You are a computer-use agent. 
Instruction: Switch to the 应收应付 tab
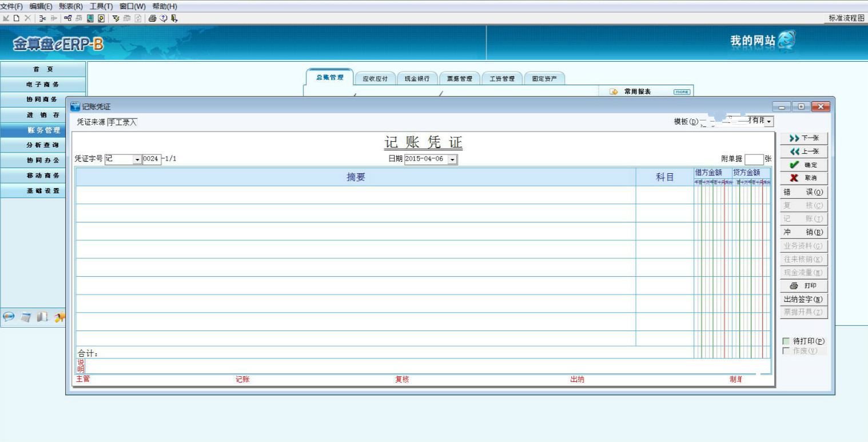click(375, 79)
